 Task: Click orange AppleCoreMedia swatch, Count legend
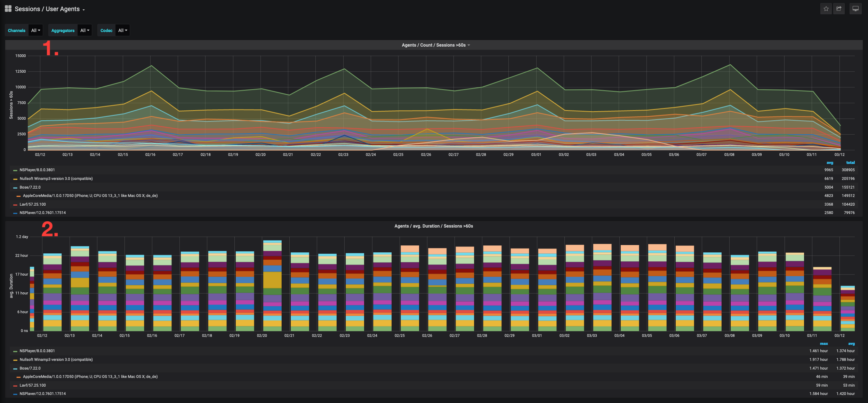click(x=18, y=196)
